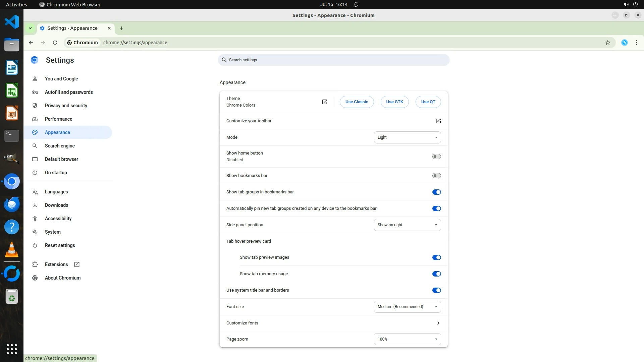Open the Chromium three-dot menu
This screenshot has width=644, height=362.
click(x=636, y=43)
